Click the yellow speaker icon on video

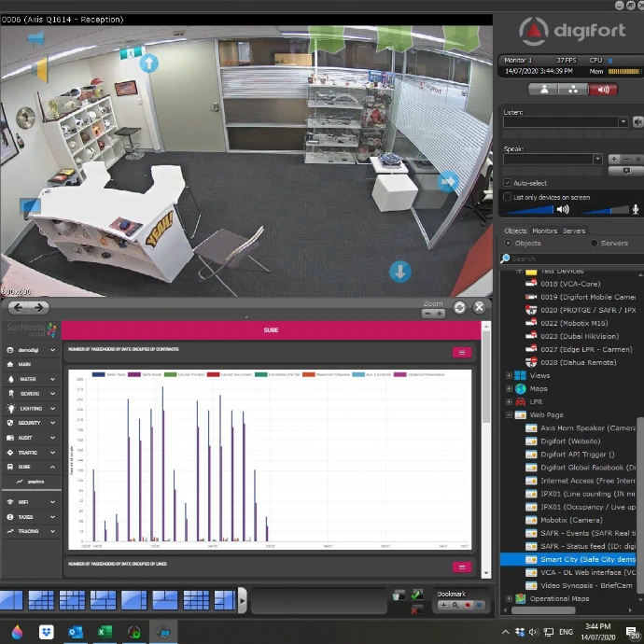[x=40, y=70]
